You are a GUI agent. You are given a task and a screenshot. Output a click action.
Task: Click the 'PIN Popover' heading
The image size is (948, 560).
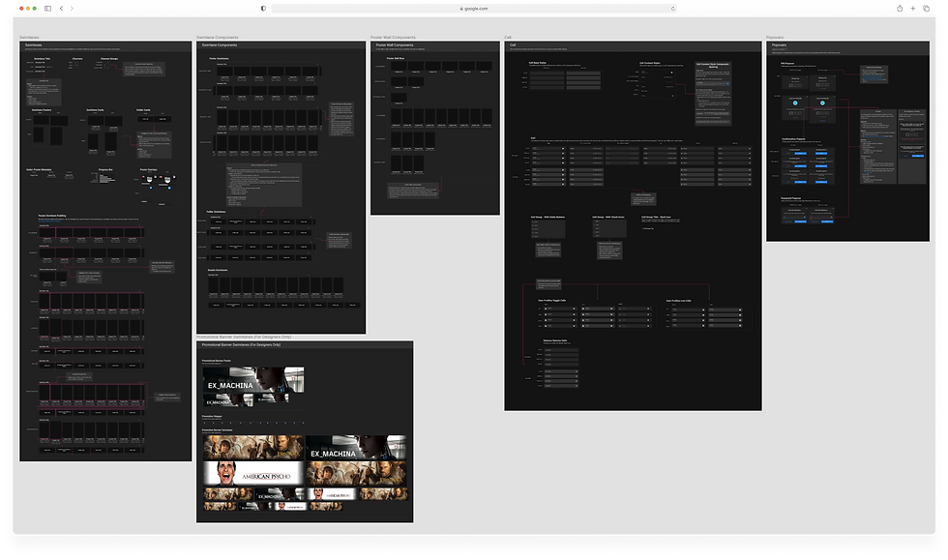[787, 63]
